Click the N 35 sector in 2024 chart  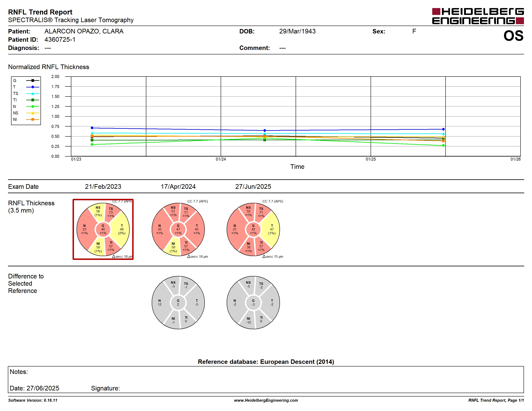click(160, 229)
